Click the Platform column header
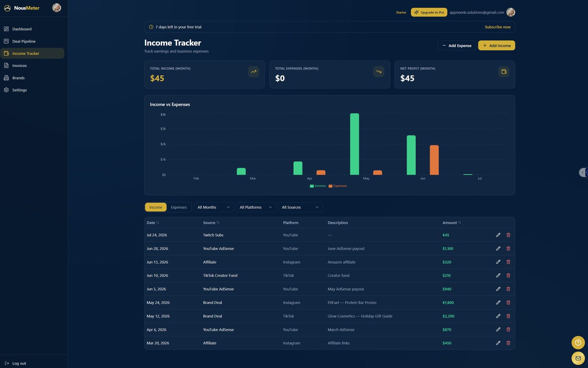Screen dimensions: 588x368 click(291, 223)
